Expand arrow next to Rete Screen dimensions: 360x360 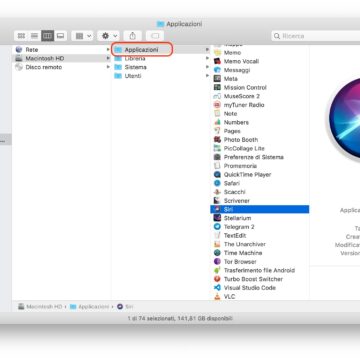pos(108,50)
